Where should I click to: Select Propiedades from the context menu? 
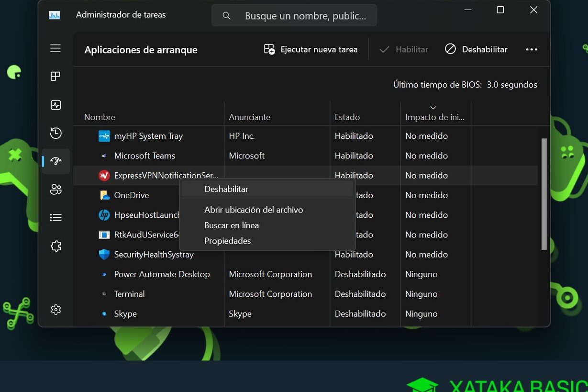point(228,241)
